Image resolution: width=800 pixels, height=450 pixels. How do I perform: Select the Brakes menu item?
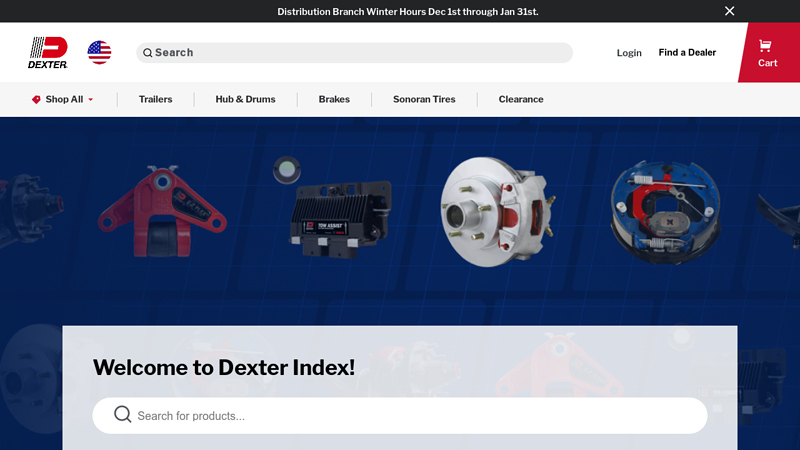click(x=334, y=99)
